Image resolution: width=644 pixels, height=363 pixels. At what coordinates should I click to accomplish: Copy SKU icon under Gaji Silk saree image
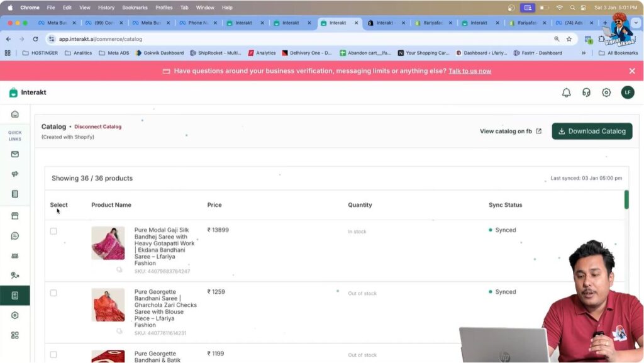pyautogui.click(x=119, y=269)
